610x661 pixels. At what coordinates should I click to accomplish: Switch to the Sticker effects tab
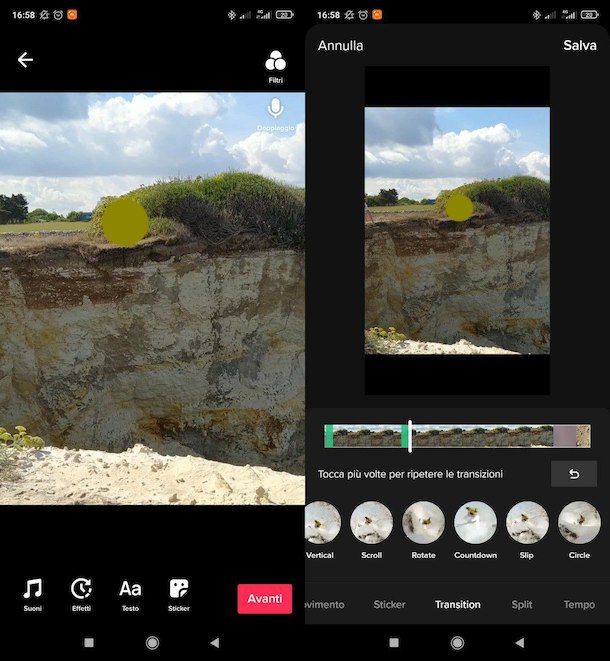point(389,605)
